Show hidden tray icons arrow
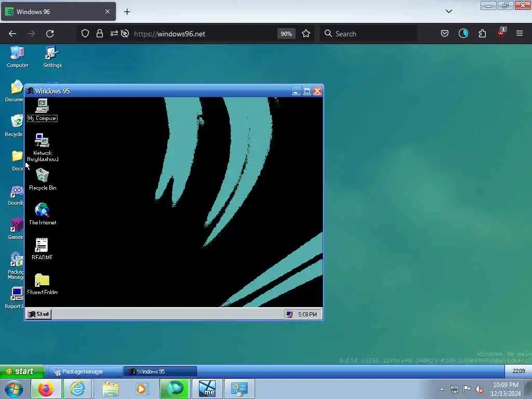The width and height of the screenshot is (532, 399). (442, 389)
